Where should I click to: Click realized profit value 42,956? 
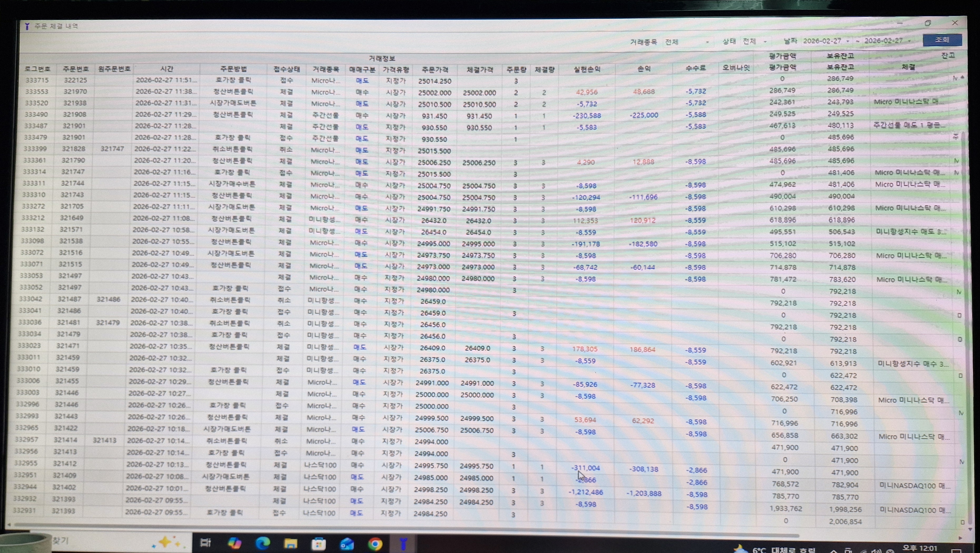click(587, 92)
